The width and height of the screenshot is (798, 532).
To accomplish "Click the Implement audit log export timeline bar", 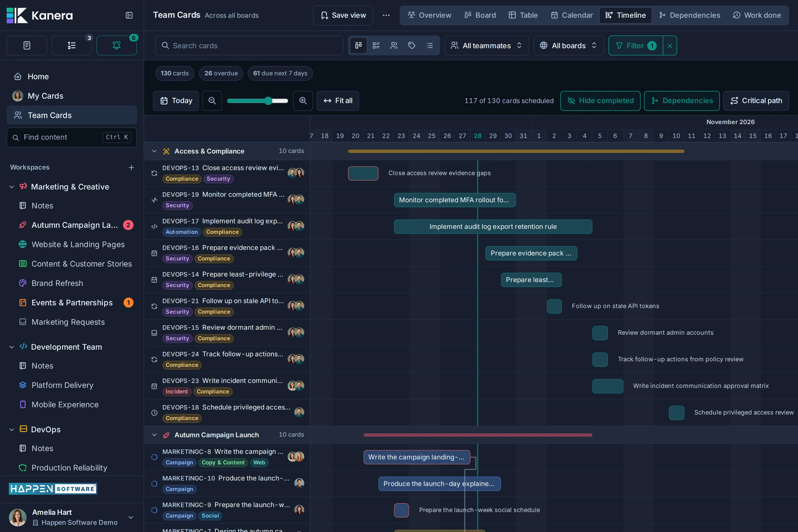I will [493, 227].
